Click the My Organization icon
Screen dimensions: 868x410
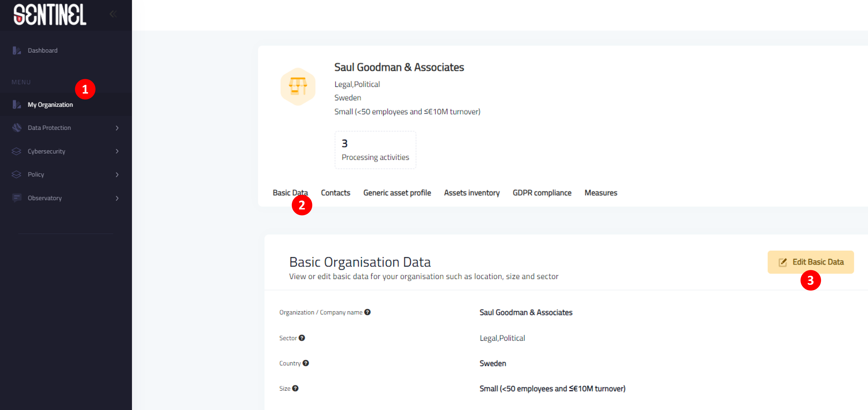[x=17, y=104]
